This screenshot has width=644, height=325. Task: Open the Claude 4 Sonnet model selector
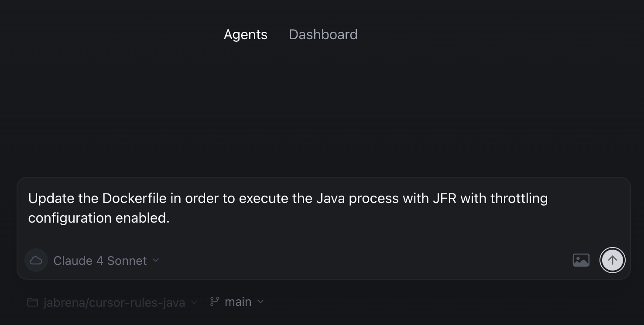tap(100, 261)
